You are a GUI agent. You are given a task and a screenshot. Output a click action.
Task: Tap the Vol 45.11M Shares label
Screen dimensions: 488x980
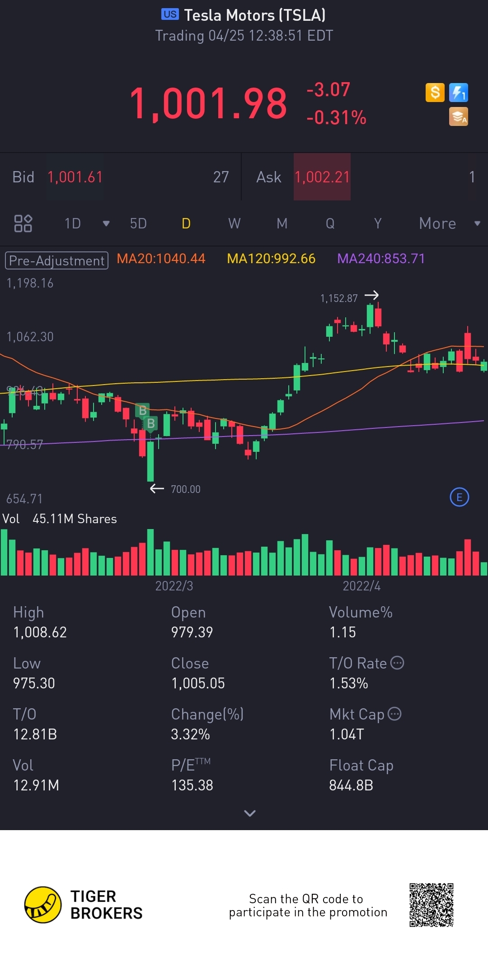pos(60,519)
